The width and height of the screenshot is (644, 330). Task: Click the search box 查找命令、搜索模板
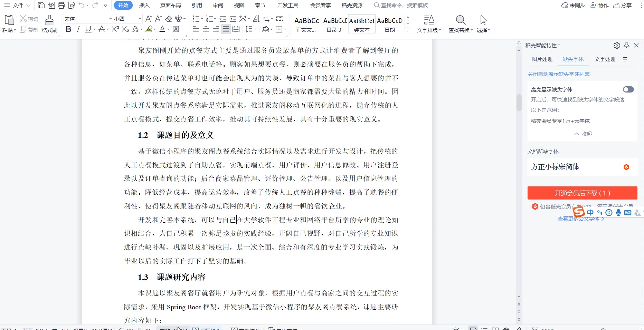(404, 5)
